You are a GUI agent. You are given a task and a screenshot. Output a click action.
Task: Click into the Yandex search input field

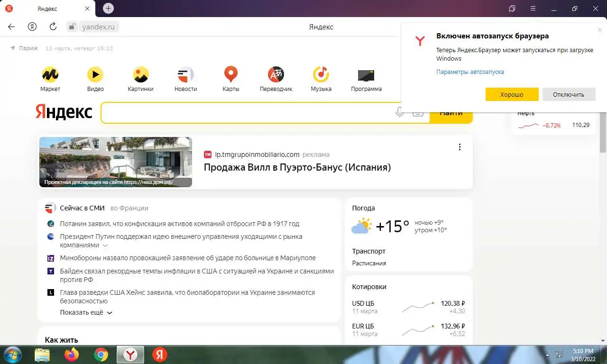(x=247, y=113)
